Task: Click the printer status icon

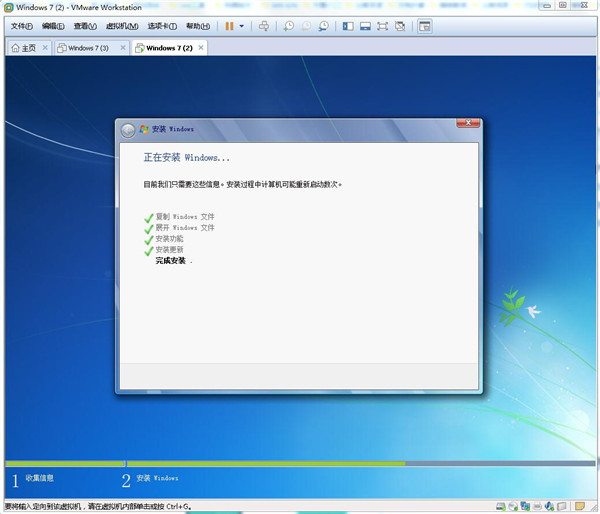Action: tap(537, 506)
